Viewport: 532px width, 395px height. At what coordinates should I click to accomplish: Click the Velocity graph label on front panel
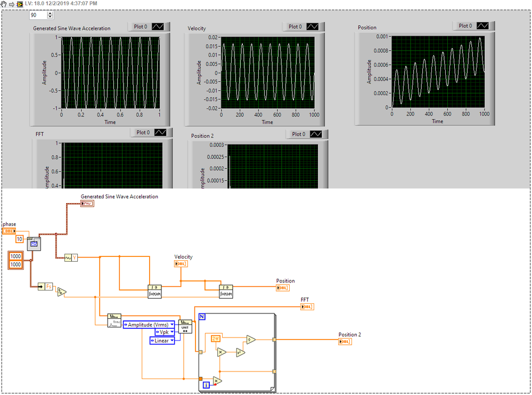point(197,28)
